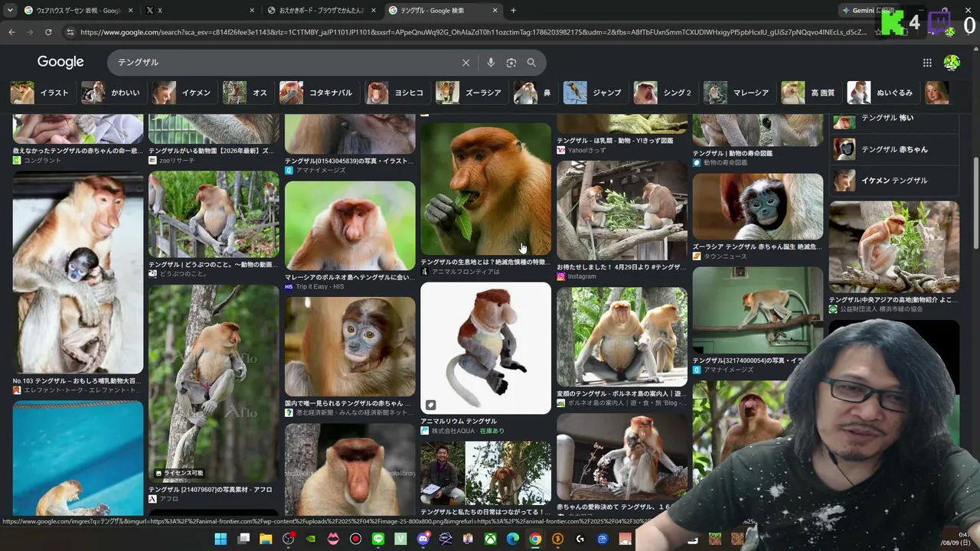The height and width of the screenshot is (551, 980).
Task: Open the ズーラシア テングザル 赤ちゃん誕生 image
Action: tap(758, 207)
